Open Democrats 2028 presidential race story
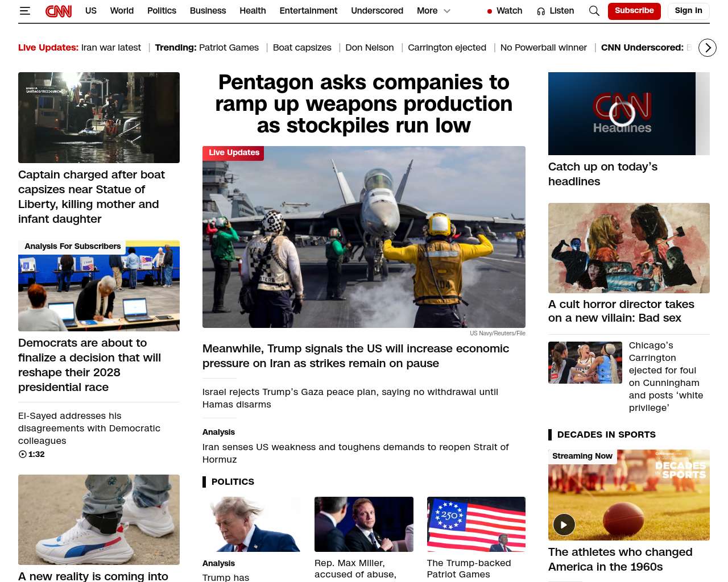The width and height of the screenshot is (728, 582). click(89, 365)
